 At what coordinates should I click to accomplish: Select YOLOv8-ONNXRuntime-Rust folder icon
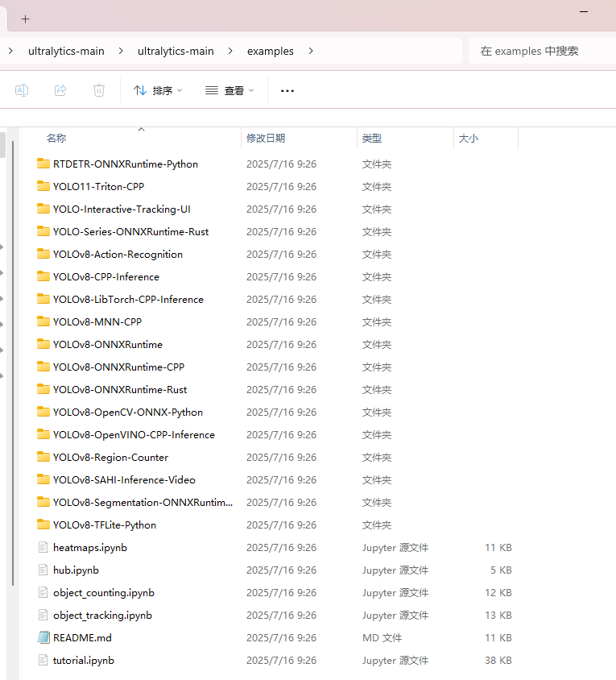(43, 389)
